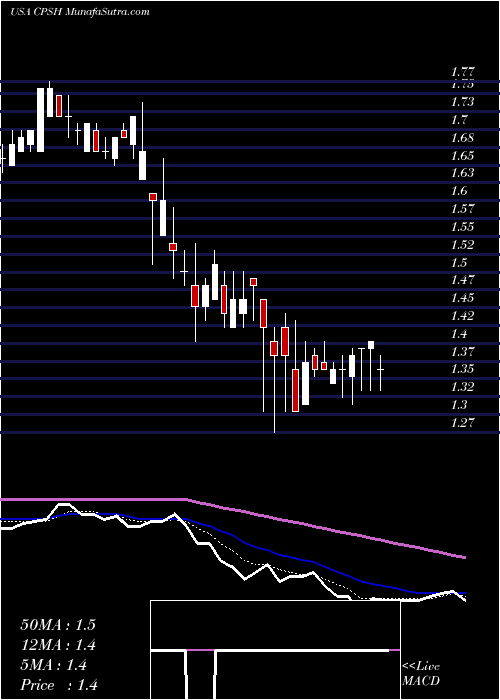
Task: Click the 1.32 price axis label
Action: [462, 387]
